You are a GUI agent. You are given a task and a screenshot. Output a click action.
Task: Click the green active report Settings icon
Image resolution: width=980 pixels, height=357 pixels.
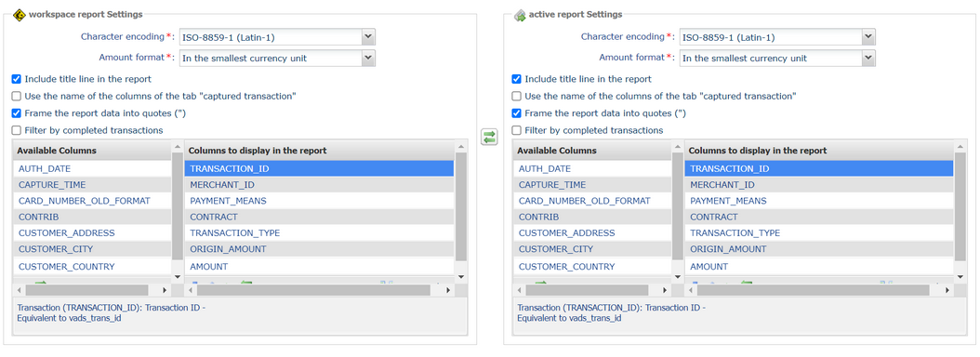tap(520, 15)
